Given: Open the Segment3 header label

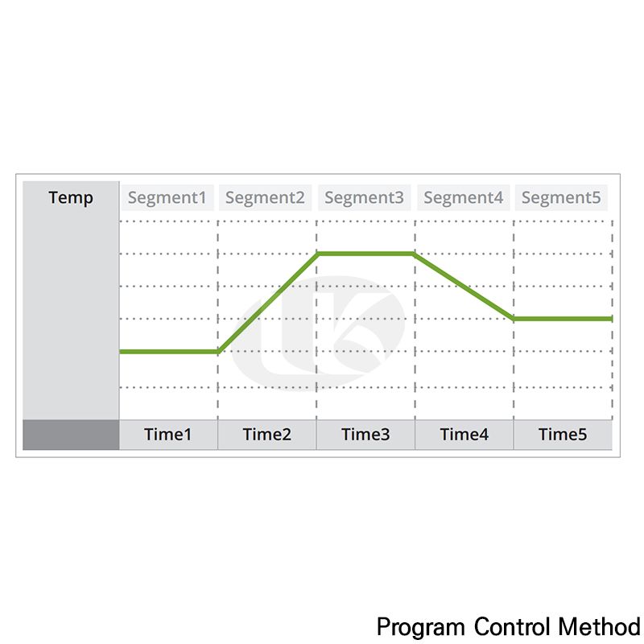Looking at the screenshot, I should (364, 197).
